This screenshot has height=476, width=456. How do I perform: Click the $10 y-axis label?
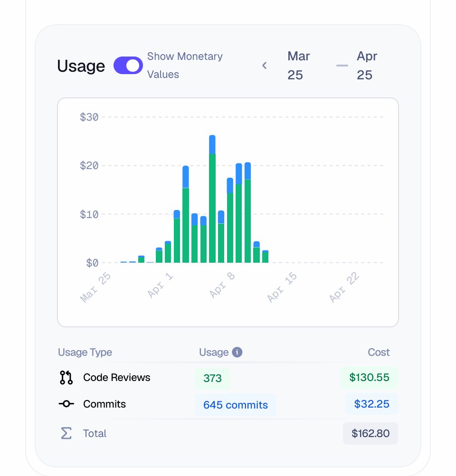coord(89,215)
